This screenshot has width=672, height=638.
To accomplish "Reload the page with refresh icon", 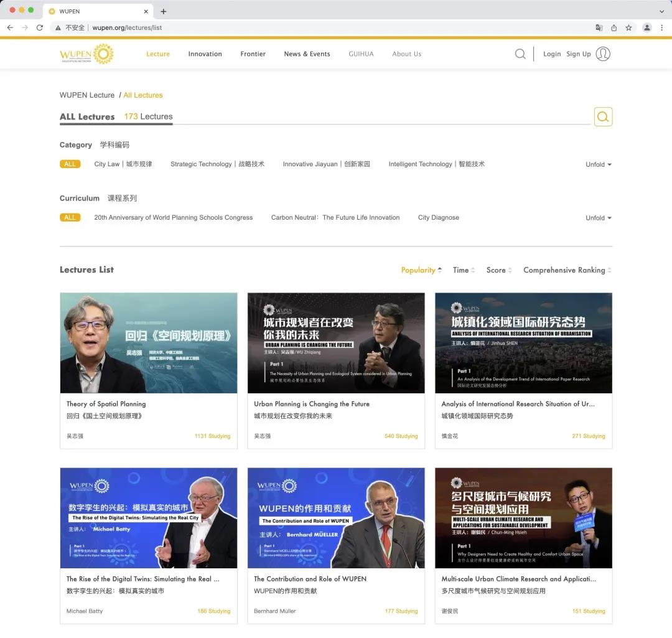I will 39,28.
